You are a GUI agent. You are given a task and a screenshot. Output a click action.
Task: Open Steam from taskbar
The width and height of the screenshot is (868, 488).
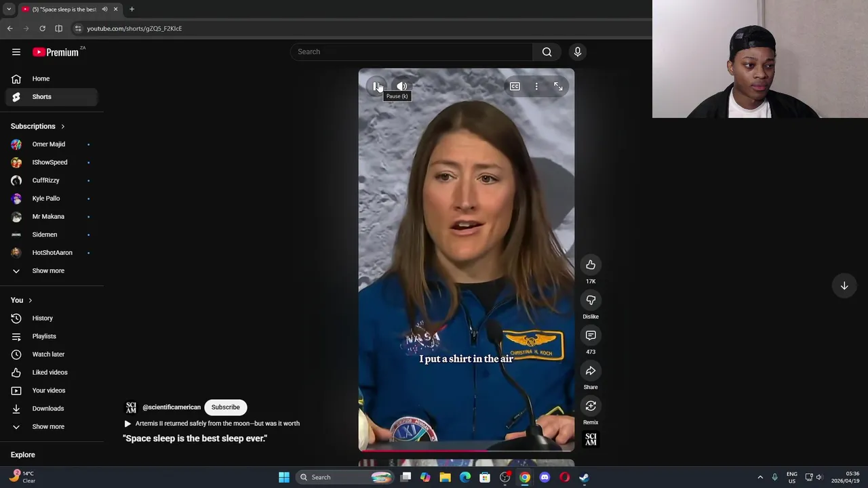point(584,477)
